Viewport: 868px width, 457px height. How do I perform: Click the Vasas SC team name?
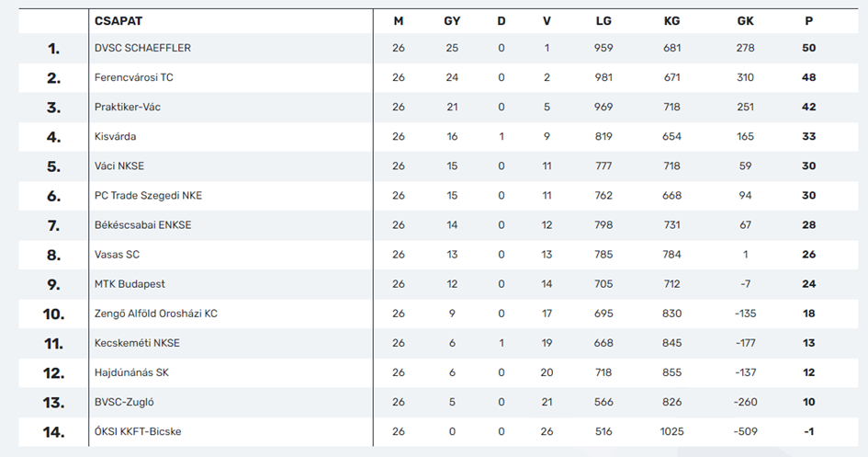(x=117, y=255)
